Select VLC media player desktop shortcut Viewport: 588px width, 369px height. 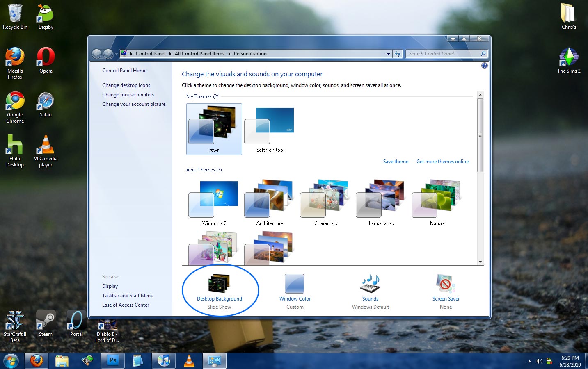[x=46, y=151]
